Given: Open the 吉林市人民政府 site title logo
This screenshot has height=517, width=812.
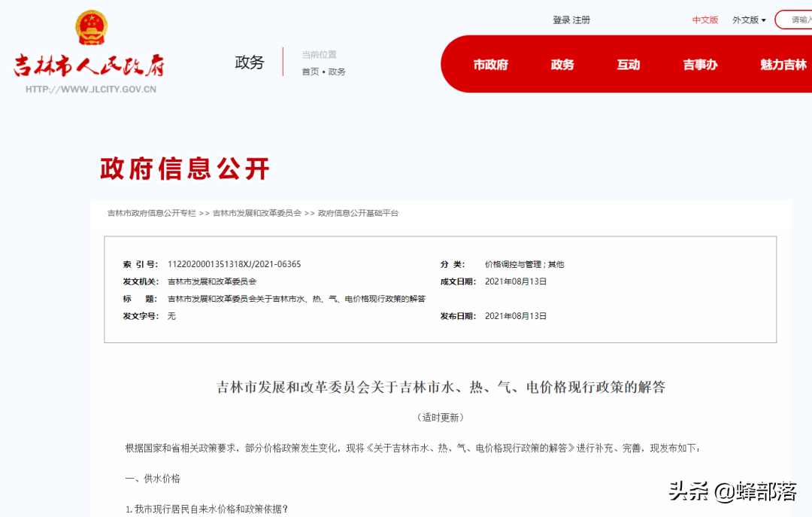Looking at the screenshot, I should [x=89, y=66].
